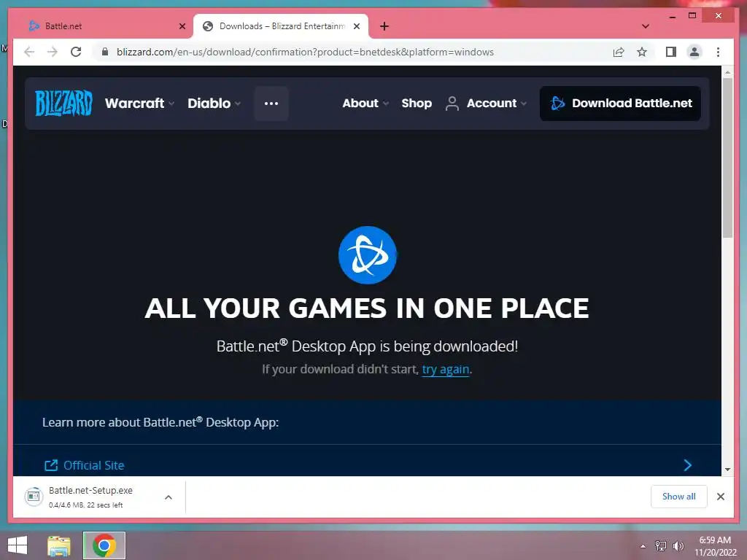Viewport: 747px width, 560px height.
Task: Go to the Shop page
Action: click(417, 104)
